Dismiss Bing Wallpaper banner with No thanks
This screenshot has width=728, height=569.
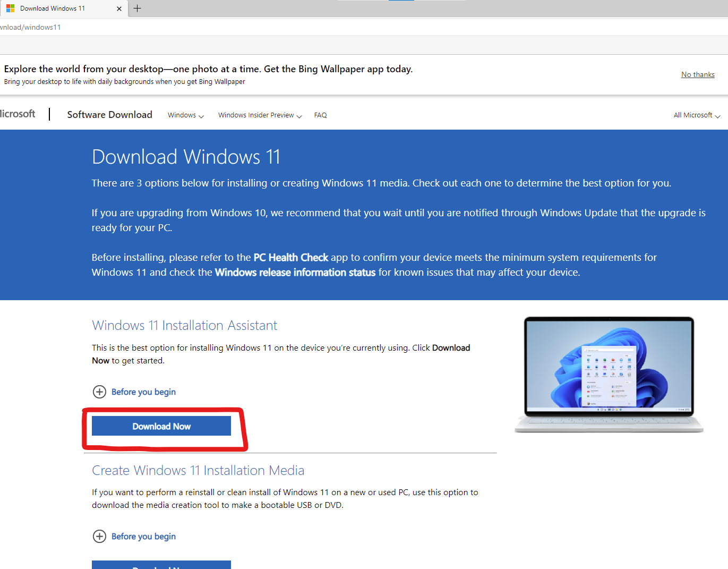click(x=698, y=74)
